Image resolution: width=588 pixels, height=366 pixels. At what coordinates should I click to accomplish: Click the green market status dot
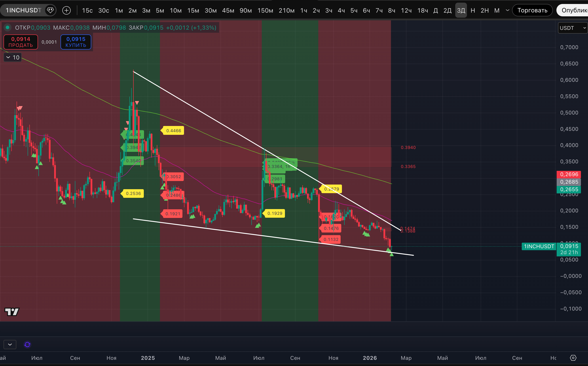(x=8, y=28)
